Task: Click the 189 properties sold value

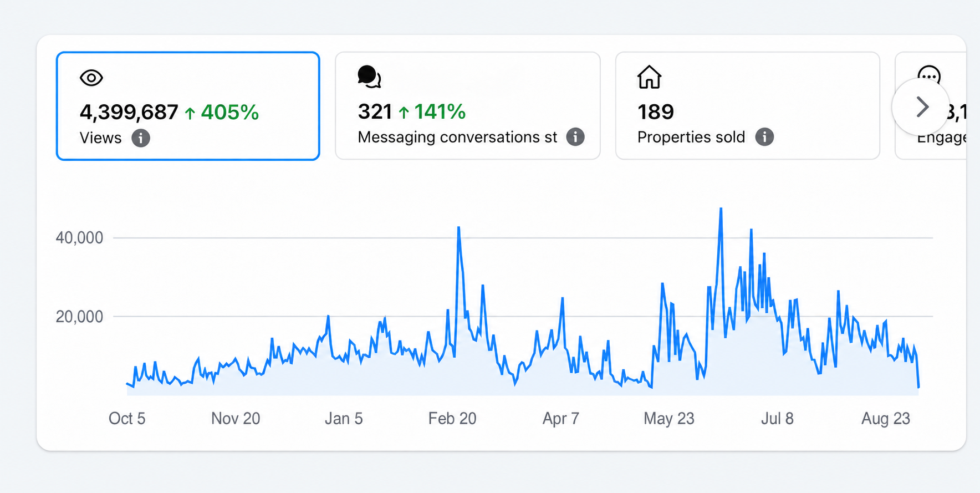Action: coord(656,112)
